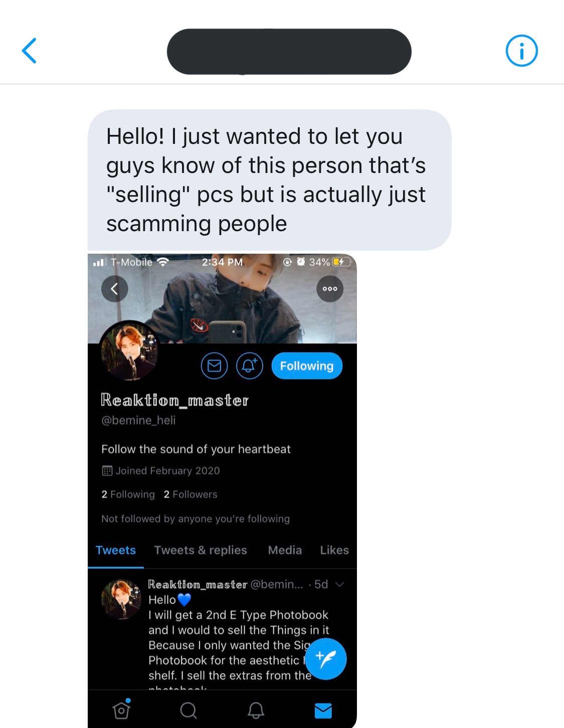Open the Search magnifier in bottom bar

click(189, 710)
